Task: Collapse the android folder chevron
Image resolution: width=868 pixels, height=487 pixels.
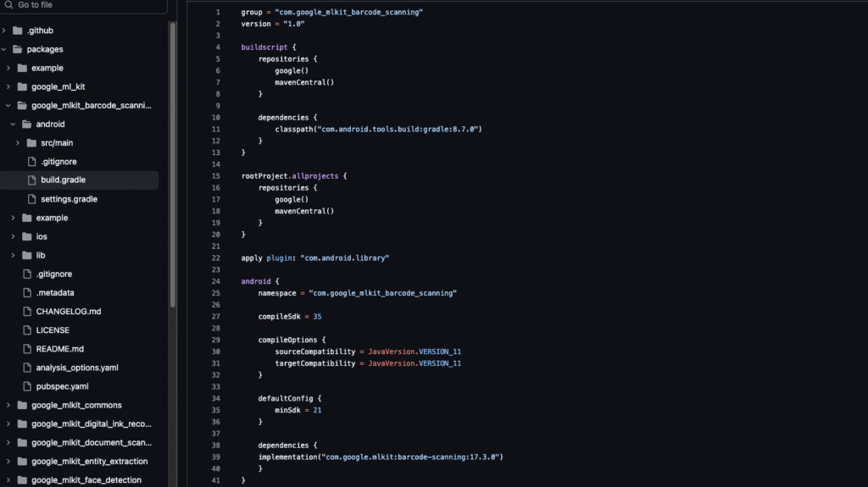Action: tap(14, 125)
